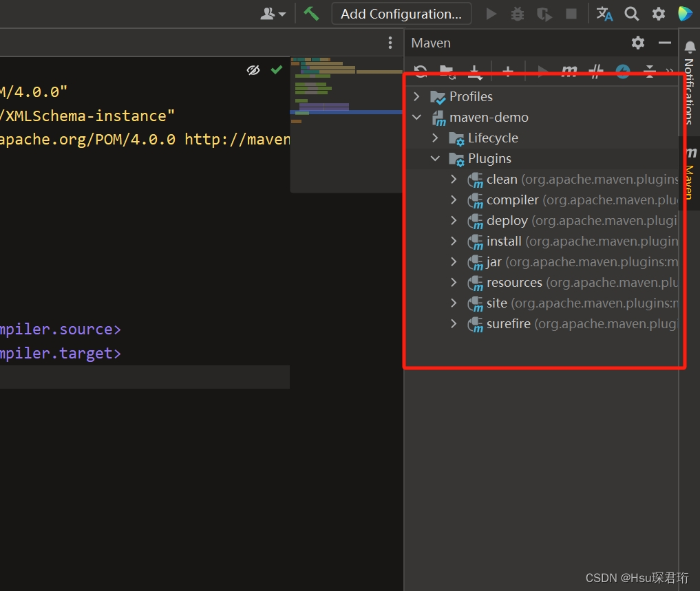The height and width of the screenshot is (591, 700).
Task: Expand the site plugin arrow
Action: click(x=454, y=303)
